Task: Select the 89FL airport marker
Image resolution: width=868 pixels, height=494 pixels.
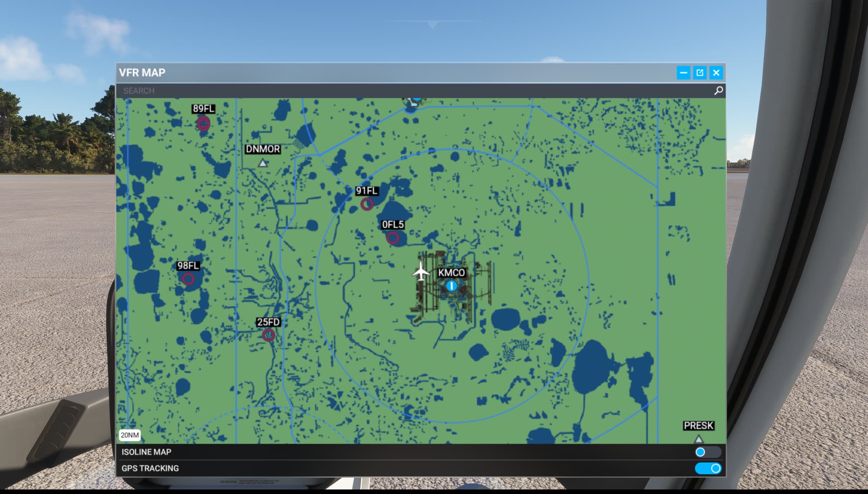Action: pyautogui.click(x=204, y=123)
